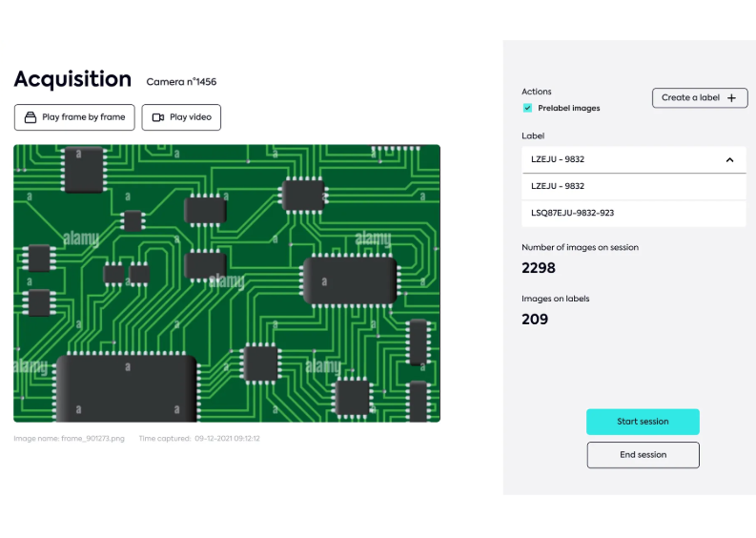Click the 209 images on labels count

[535, 320]
